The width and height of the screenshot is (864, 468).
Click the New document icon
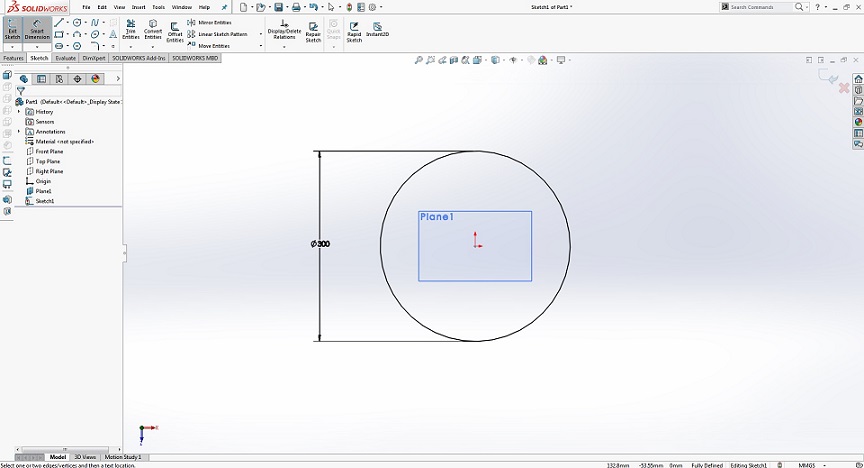243,7
